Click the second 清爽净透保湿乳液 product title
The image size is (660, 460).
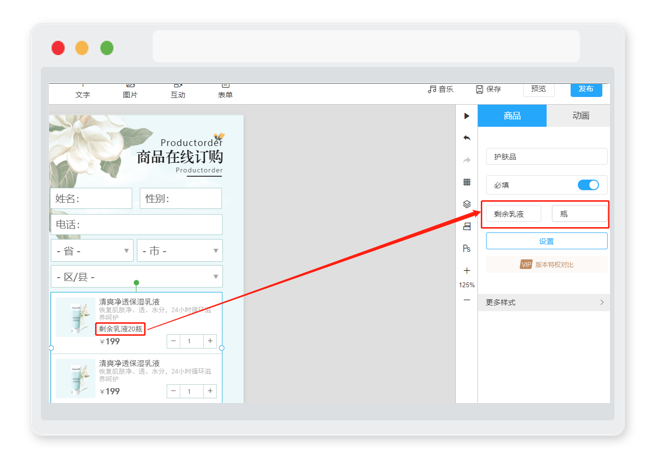click(129, 363)
